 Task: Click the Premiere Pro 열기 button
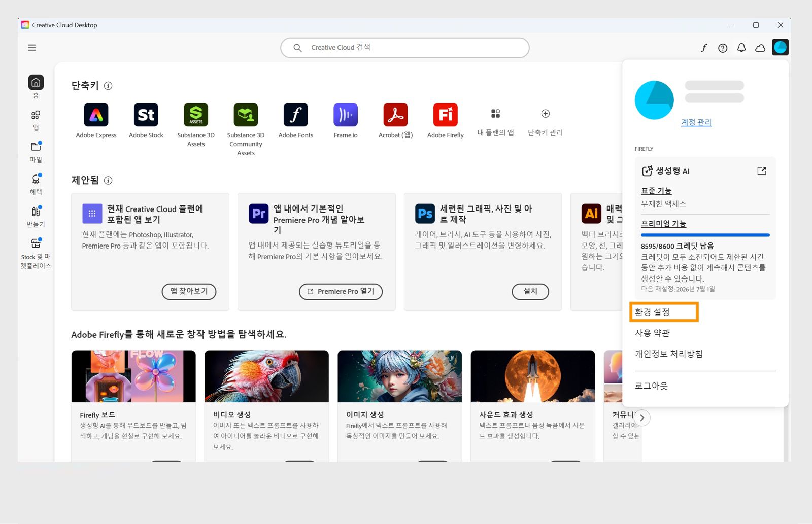coord(341,291)
